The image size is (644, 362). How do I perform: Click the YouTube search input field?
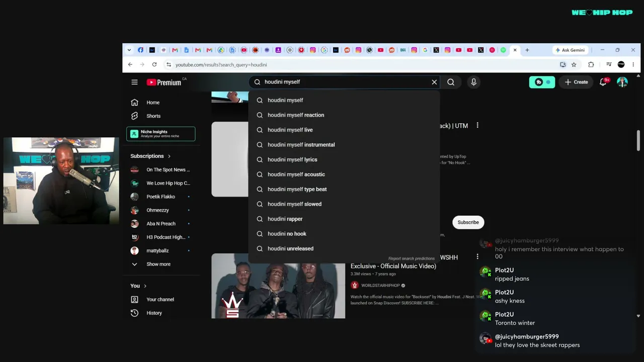pyautogui.click(x=345, y=82)
